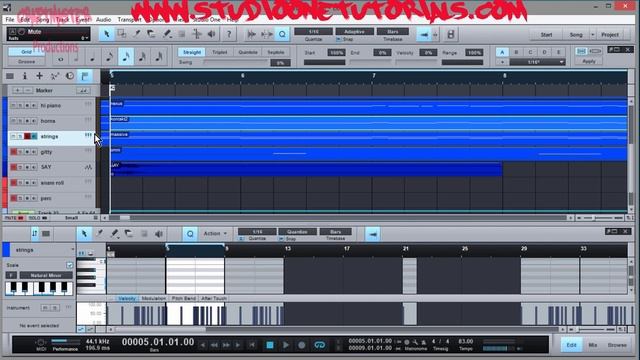Open the 1/16 quantize preset dropdown on the right

pyautogui.click(x=537, y=62)
